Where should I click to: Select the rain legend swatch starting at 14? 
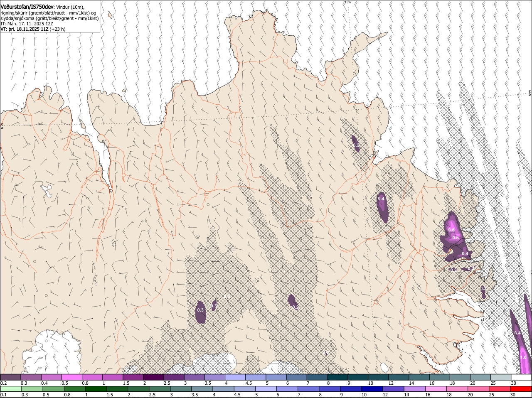(x=414, y=388)
